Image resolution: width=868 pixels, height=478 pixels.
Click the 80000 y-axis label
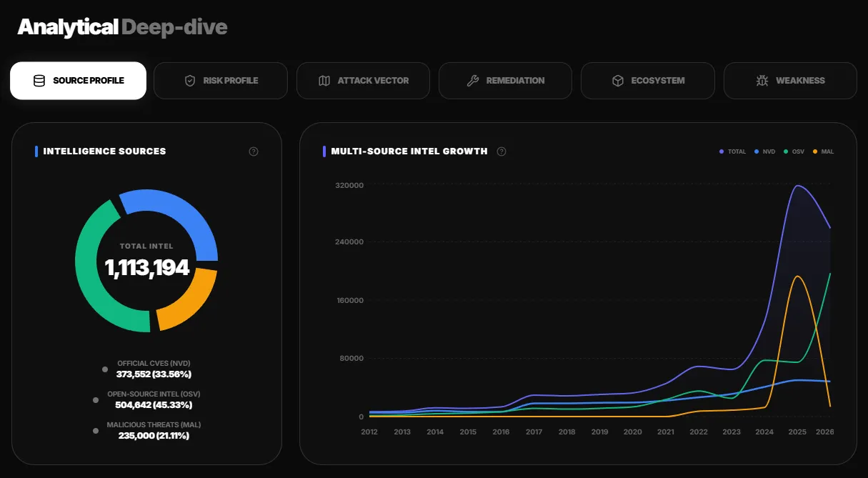[x=352, y=359]
